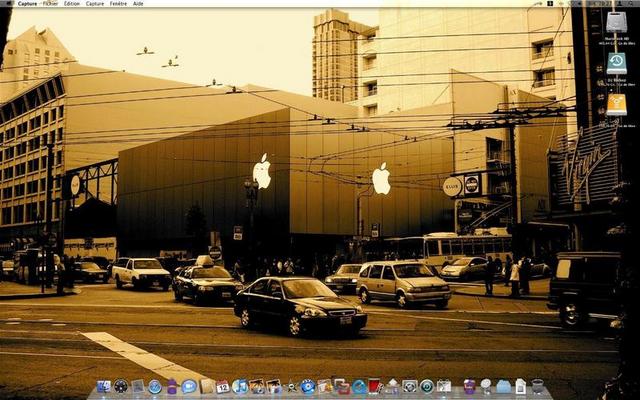This screenshot has height=400, width=640.
Task: Select the Macintosh HD drive on desktop
Action: 616,22
